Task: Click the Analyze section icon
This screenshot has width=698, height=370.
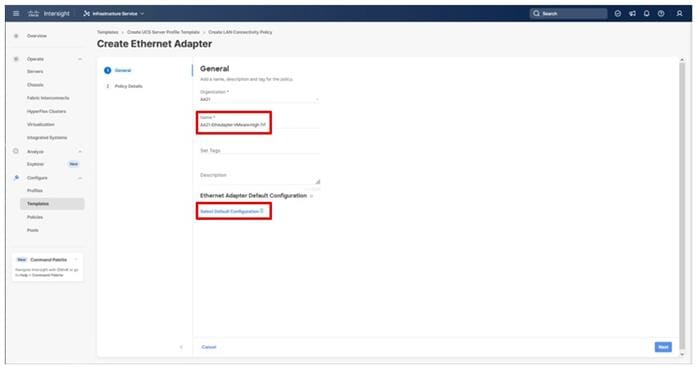Action: (x=16, y=151)
